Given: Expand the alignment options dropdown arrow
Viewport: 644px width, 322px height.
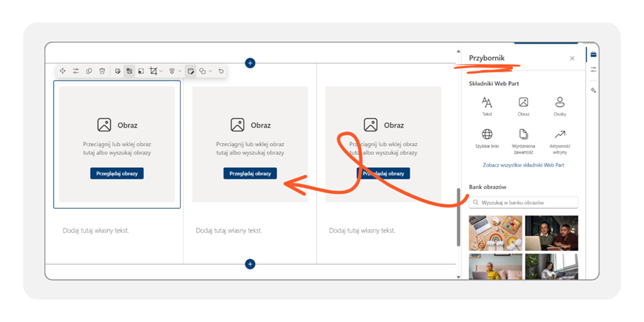Looking at the screenshot, I should click(179, 71).
